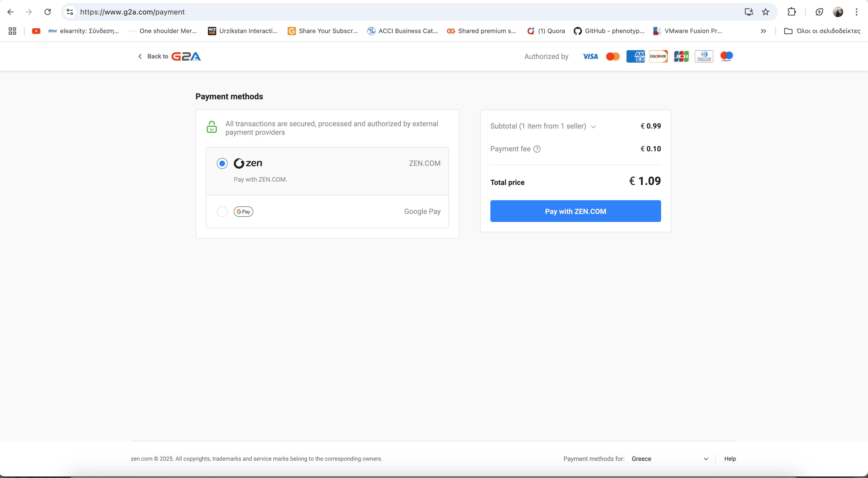Click the browser forward arrow
The image size is (868, 478).
click(29, 12)
